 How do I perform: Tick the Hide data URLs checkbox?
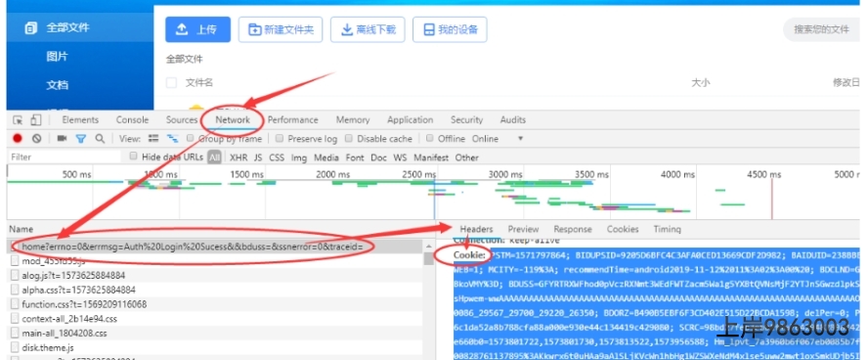(x=133, y=157)
